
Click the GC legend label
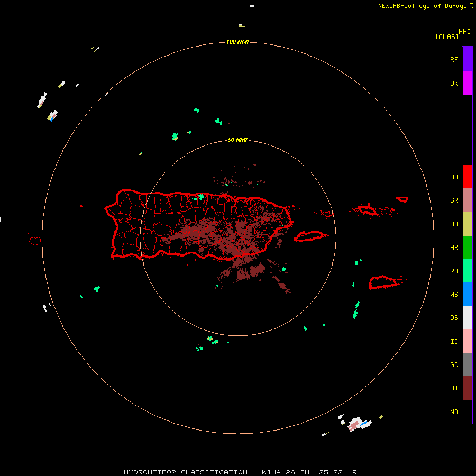point(454,364)
